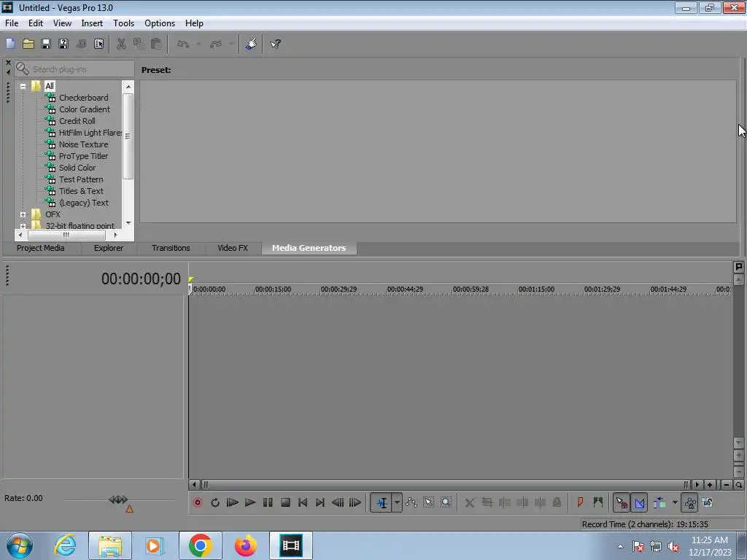Step to the Next Frame
The width and height of the screenshot is (747, 560).
(355, 502)
